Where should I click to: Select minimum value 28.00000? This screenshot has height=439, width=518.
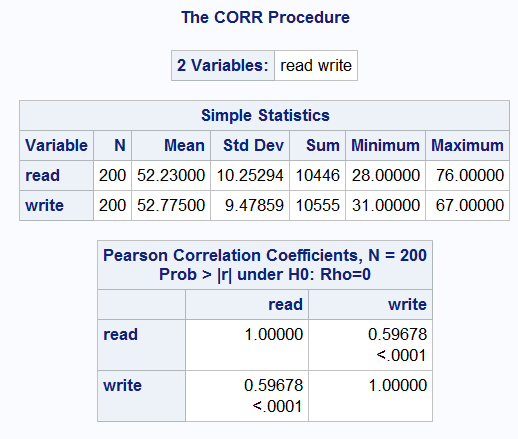[386, 175]
